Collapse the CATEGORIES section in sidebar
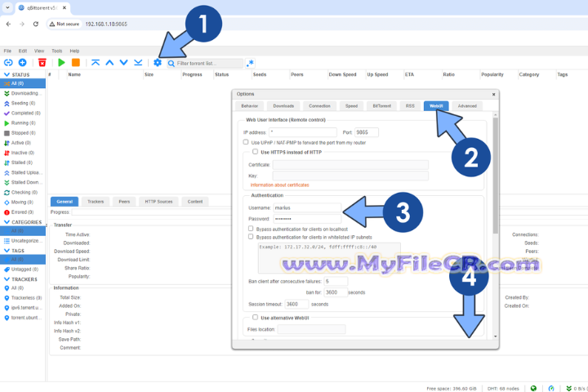The width and height of the screenshot is (588, 392). pos(7,222)
